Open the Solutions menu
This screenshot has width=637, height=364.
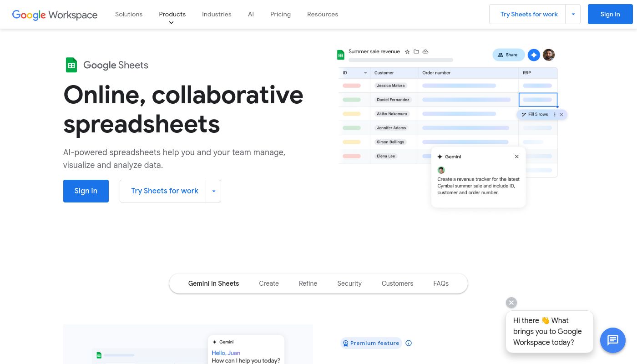(129, 15)
